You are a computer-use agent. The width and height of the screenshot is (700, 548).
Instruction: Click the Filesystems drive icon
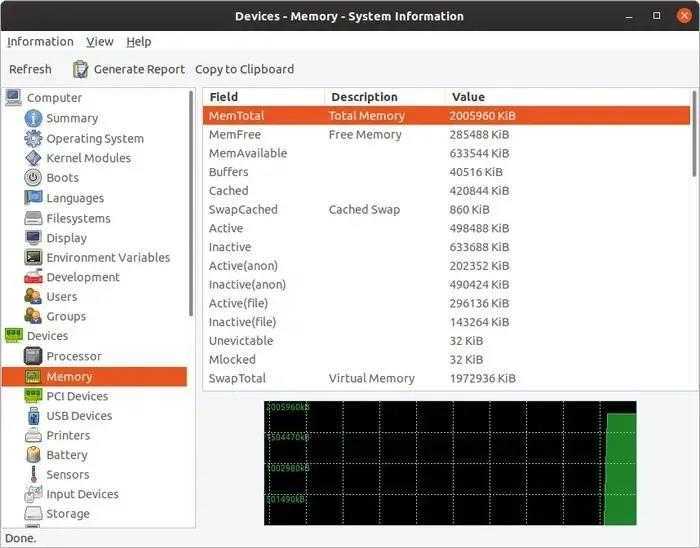pyautogui.click(x=33, y=218)
